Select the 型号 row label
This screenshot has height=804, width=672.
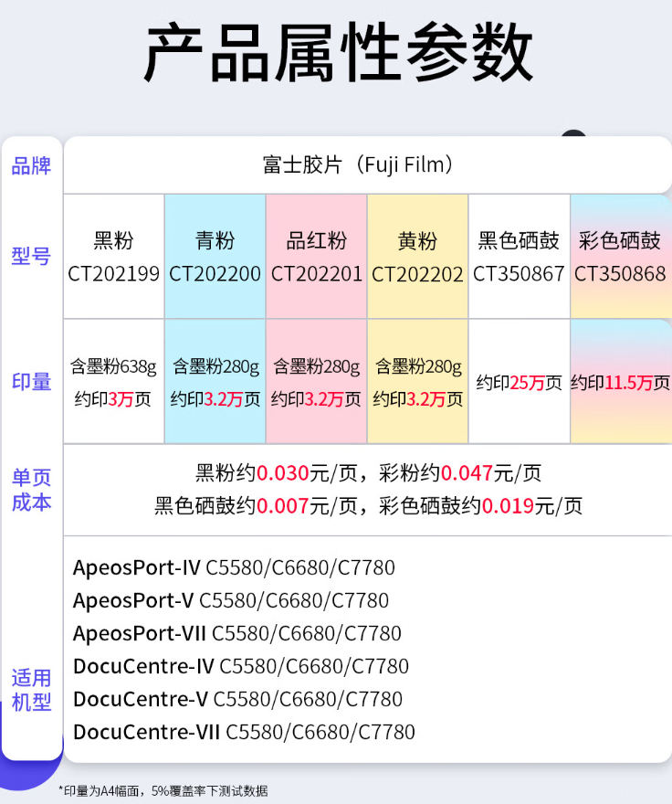(32, 256)
